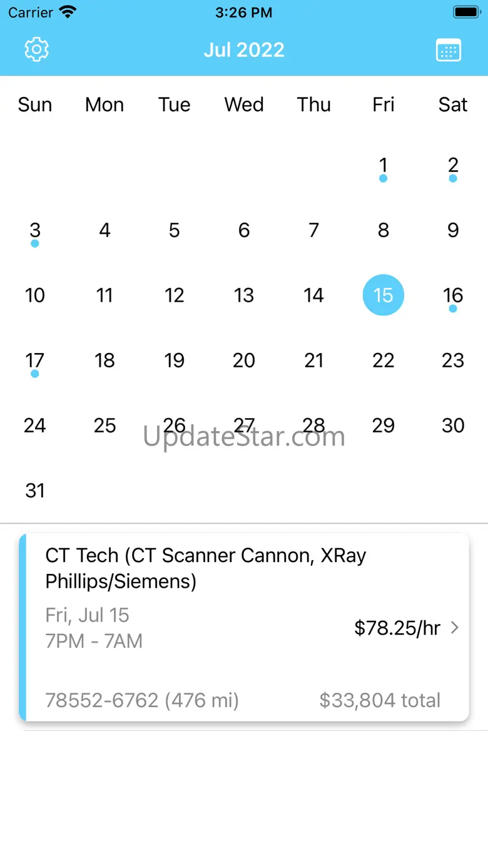Tap July 22 on the calendar
Screen dimensions: 488x868
coord(383,360)
